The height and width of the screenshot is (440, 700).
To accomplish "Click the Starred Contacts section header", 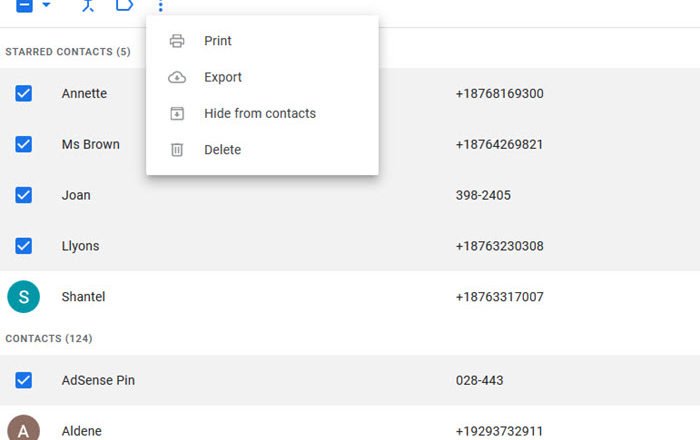I will coord(68,51).
